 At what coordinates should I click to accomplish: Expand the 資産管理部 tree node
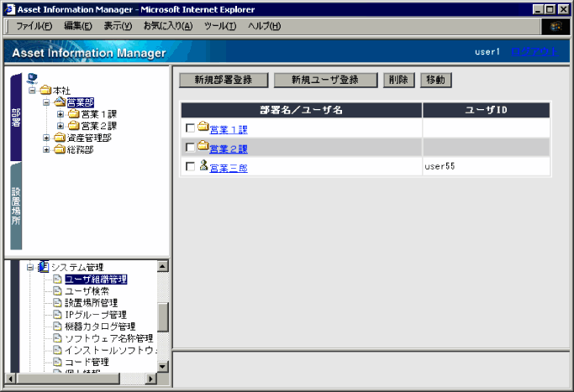point(46,138)
